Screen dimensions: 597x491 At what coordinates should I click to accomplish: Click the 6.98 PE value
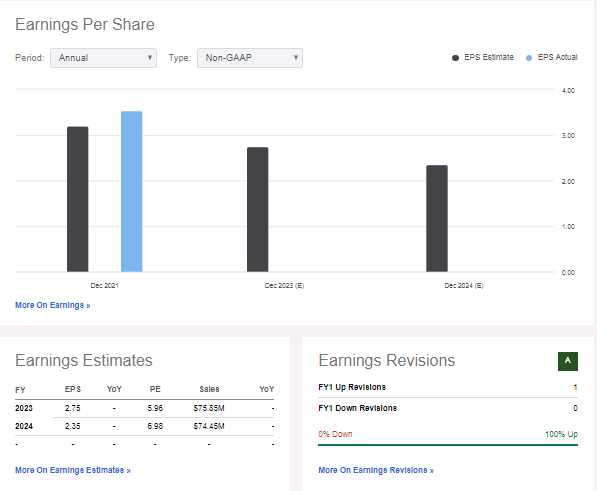point(155,426)
